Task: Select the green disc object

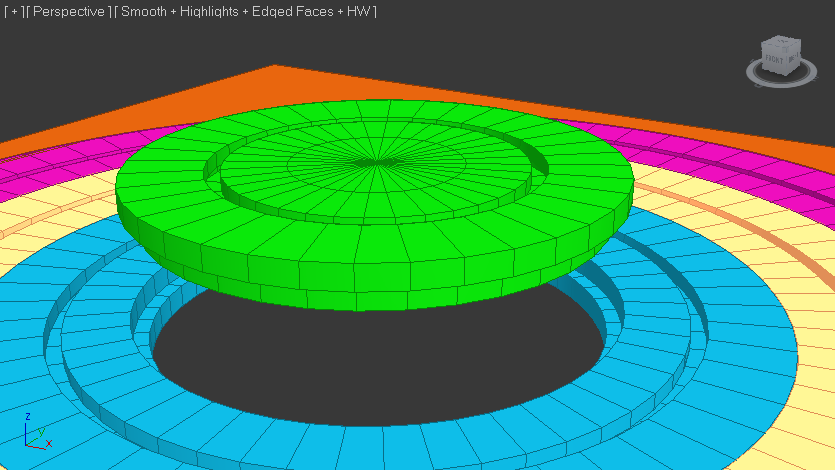Action: [x=375, y=205]
